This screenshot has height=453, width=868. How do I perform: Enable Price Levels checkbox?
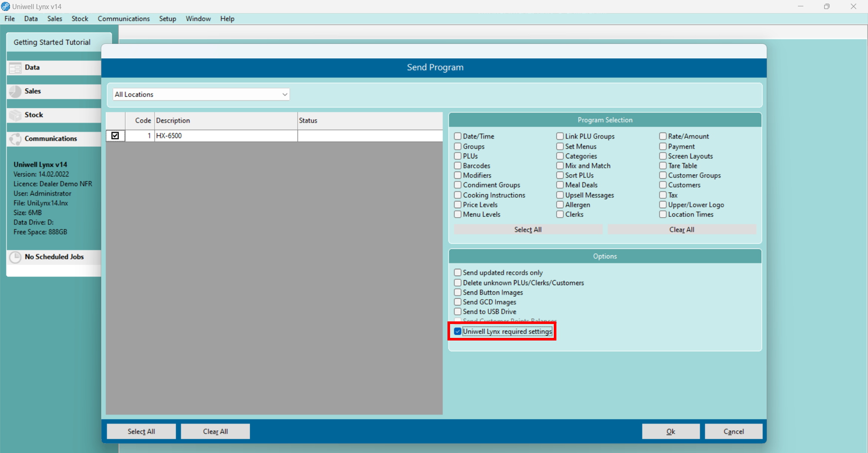point(457,205)
